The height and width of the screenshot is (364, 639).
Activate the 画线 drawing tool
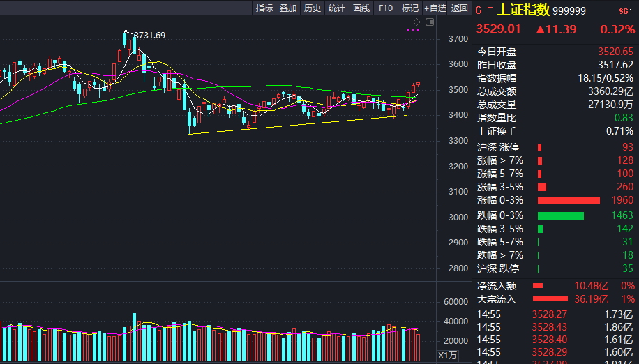click(x=361, y=8)
